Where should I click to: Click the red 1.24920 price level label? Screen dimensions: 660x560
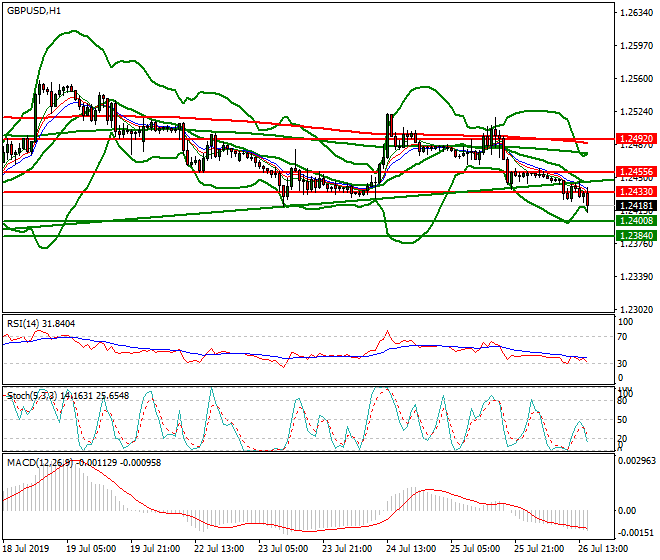(x=637, y=139)
